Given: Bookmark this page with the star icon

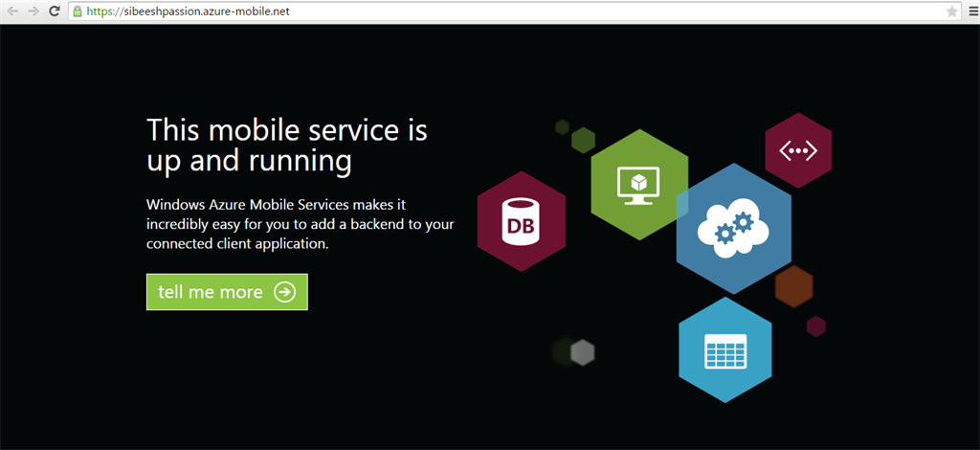Looking at the screenshot, I should tap(952, 11).
